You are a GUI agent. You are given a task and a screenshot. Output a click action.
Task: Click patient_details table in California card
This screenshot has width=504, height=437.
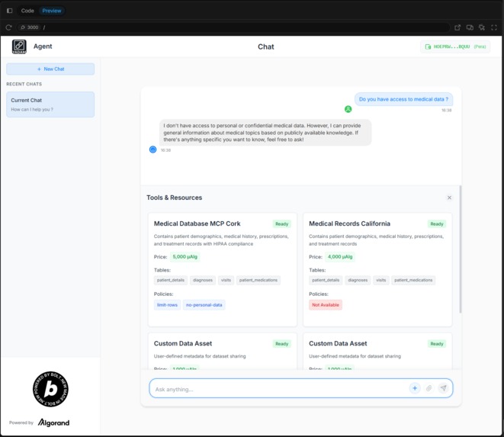point(326,280)
